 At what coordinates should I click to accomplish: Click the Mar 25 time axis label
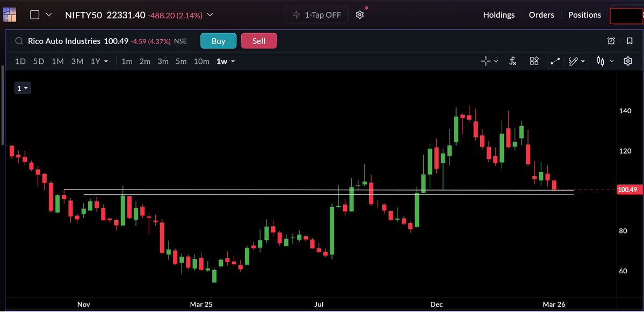[201, 304]
